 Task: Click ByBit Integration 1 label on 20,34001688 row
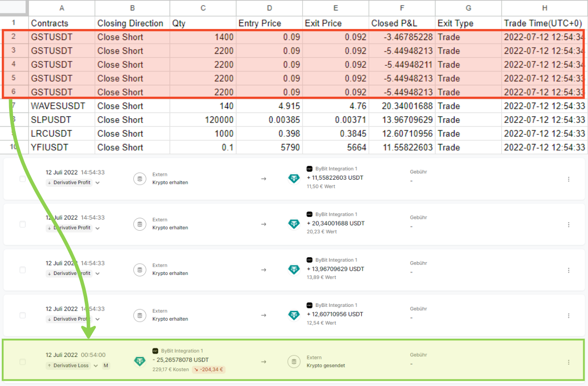click(x=336, y=214)
